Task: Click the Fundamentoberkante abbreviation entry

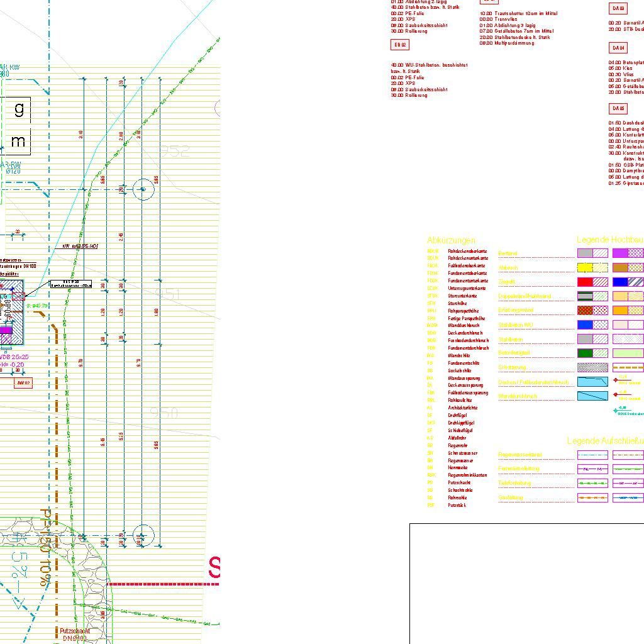Action: (467, 273)
